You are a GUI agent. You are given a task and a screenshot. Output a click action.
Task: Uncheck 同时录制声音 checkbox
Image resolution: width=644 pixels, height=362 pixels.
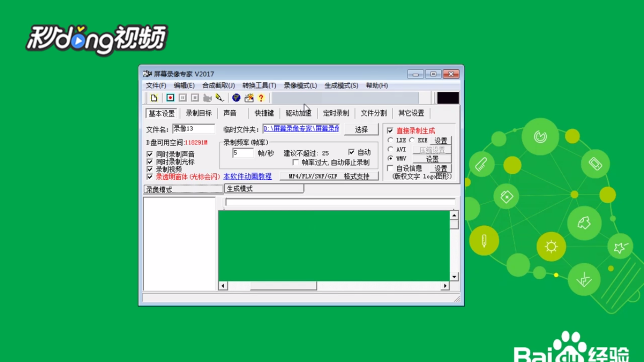[149, 154]
